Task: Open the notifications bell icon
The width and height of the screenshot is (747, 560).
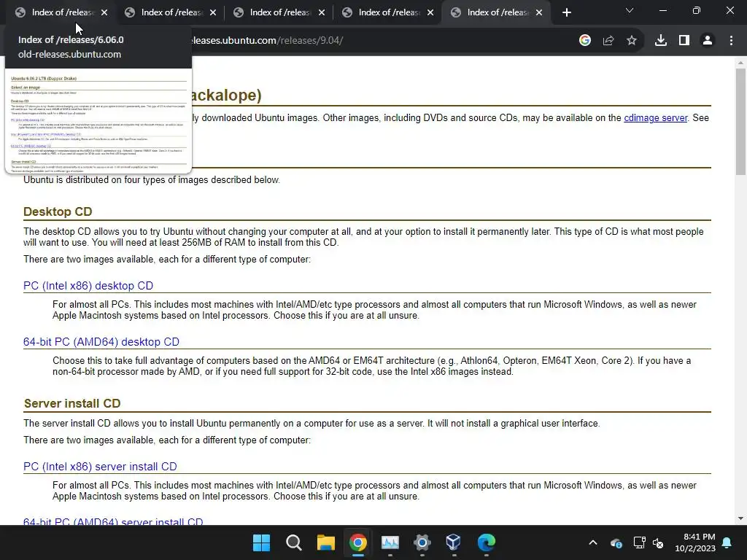Action: 727,542
